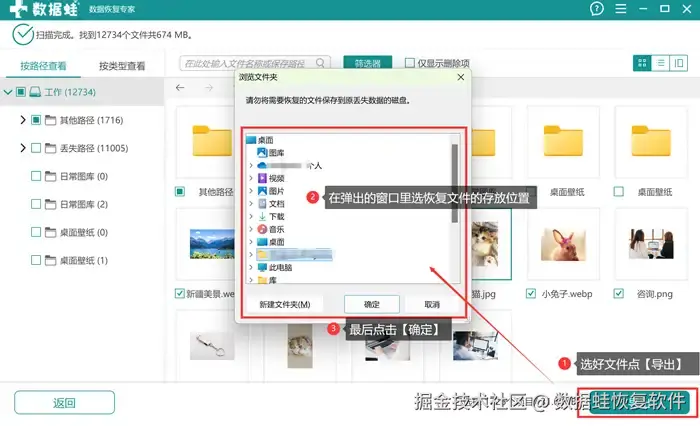
Task: Toggle the 其他路径 (1716) tree checkbox
Action: pyautogui.click(x=36, y=120)
